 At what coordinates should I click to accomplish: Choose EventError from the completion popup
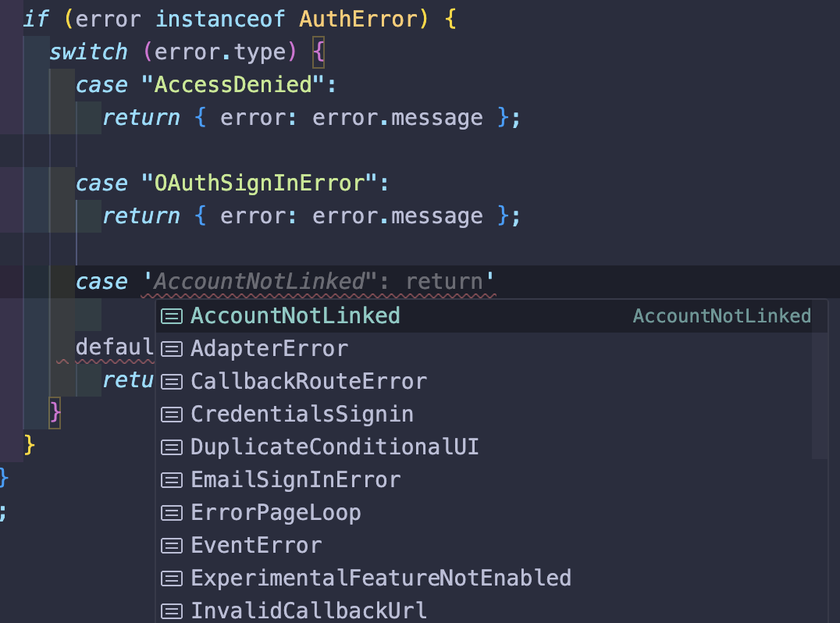(491, 546)
